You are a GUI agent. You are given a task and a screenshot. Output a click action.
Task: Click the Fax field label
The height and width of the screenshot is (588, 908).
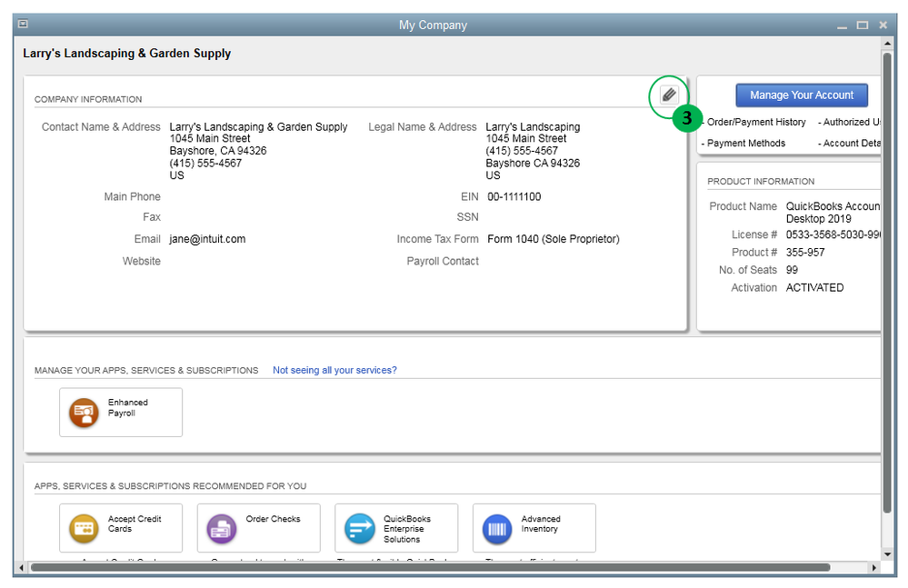[152, 217]
